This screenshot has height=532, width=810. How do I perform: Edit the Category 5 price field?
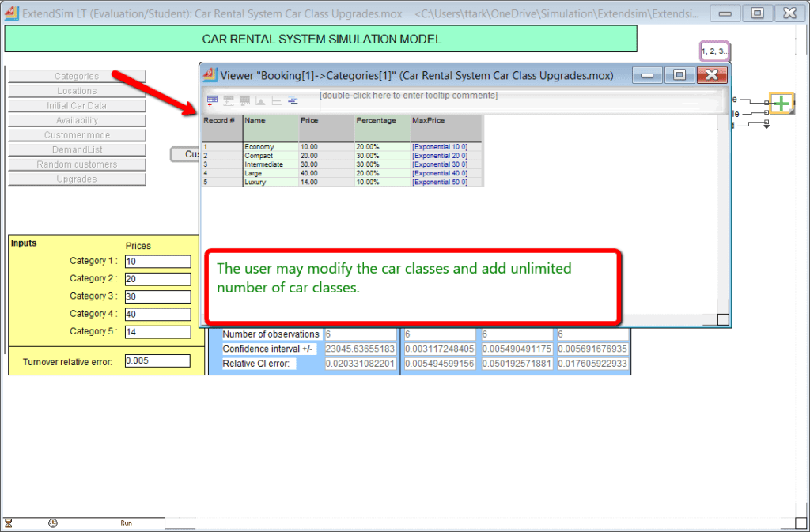[157, 332]
